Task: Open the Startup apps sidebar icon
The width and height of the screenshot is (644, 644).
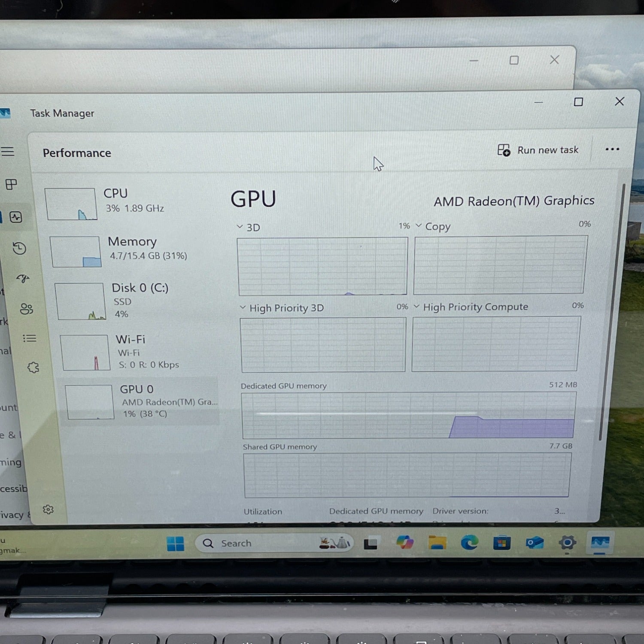Action: coord(23,279)
